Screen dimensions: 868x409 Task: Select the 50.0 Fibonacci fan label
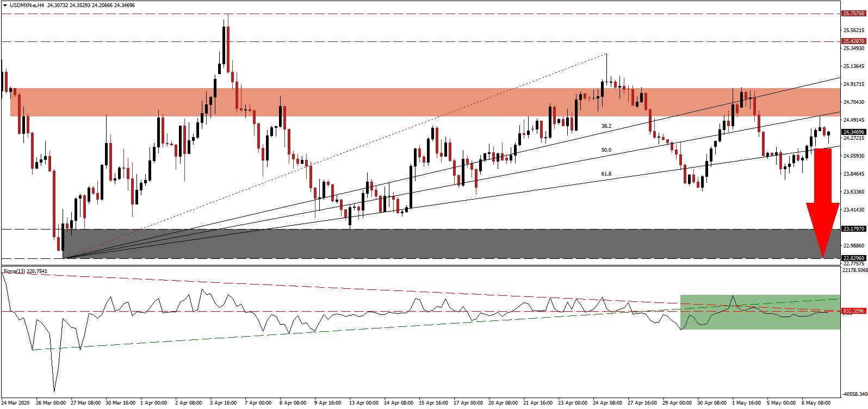pyautogui.click(x=606, y=150)
